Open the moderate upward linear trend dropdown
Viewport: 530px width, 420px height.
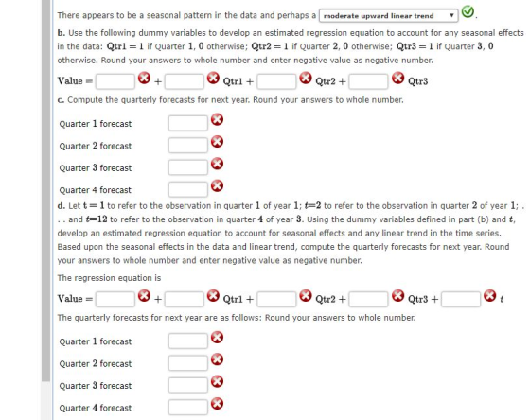pyautogui.click(x=388, y=15)
